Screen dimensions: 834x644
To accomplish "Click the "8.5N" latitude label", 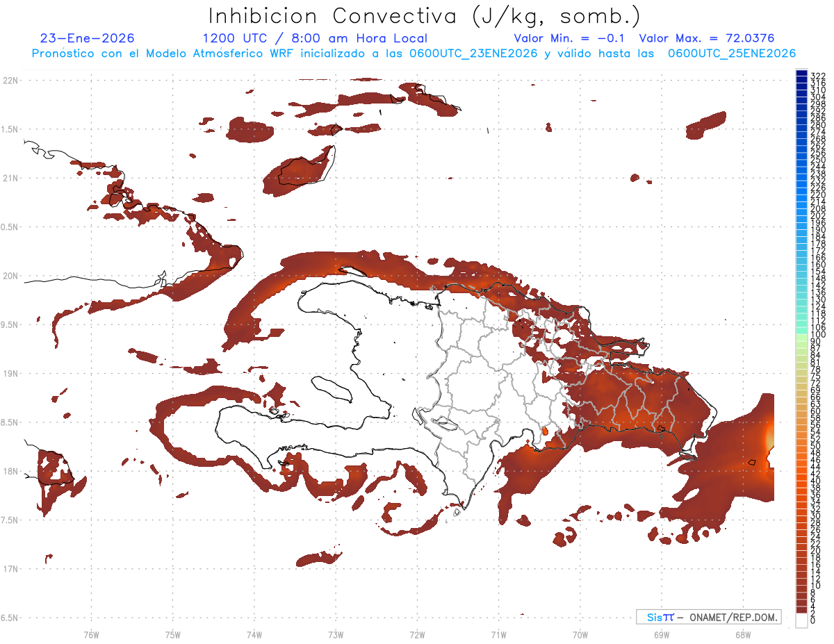I will click(10, 422).
